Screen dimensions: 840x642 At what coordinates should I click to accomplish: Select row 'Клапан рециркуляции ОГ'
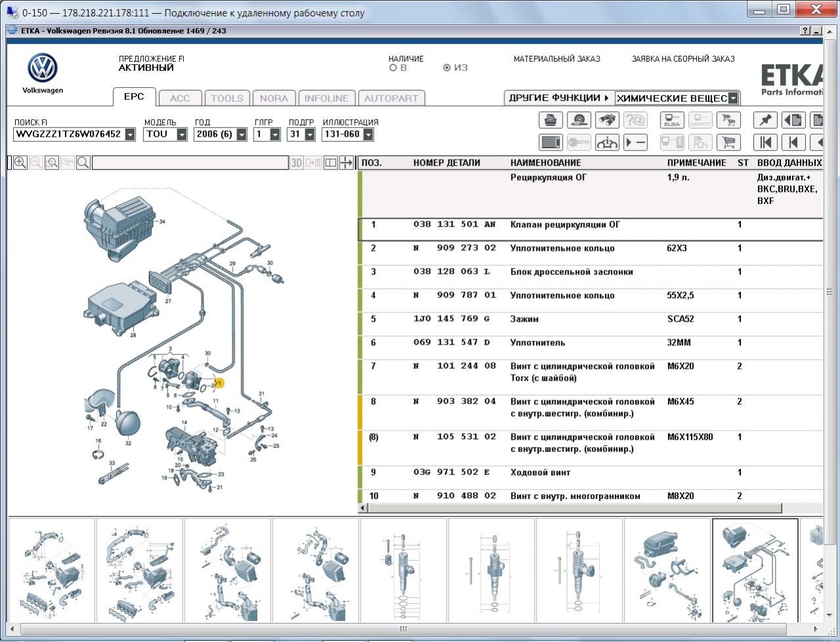[x=590, y=230]
